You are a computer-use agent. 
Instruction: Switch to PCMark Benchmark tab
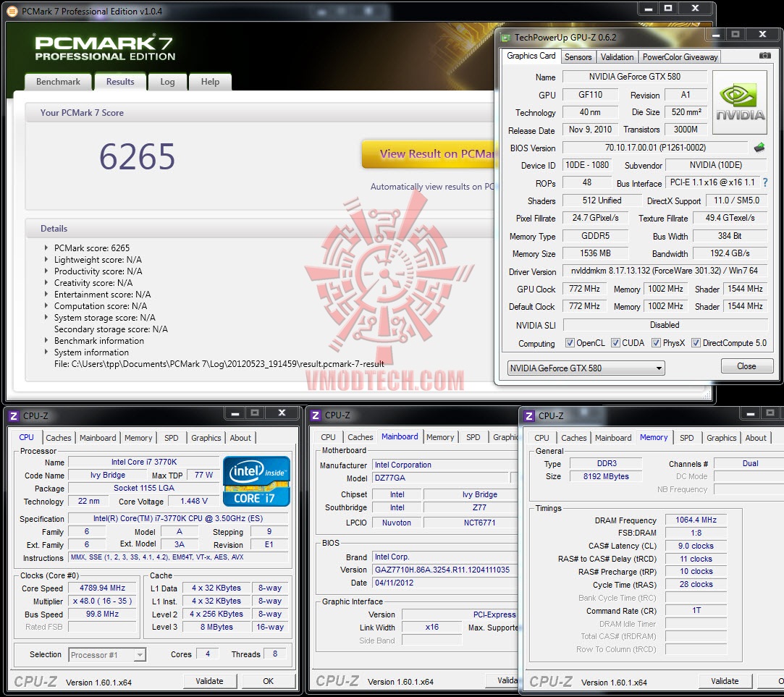pyautogui.click(x=58, y=82)
